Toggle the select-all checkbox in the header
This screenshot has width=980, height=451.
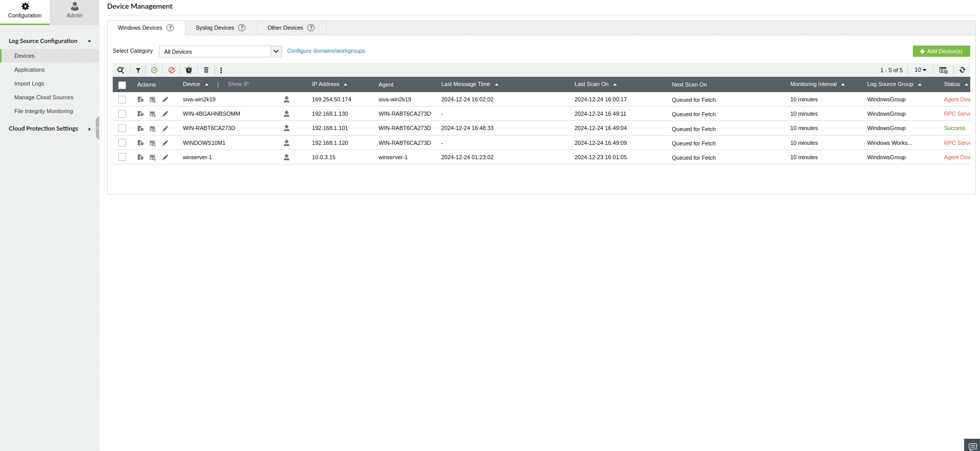coord(122,85)
